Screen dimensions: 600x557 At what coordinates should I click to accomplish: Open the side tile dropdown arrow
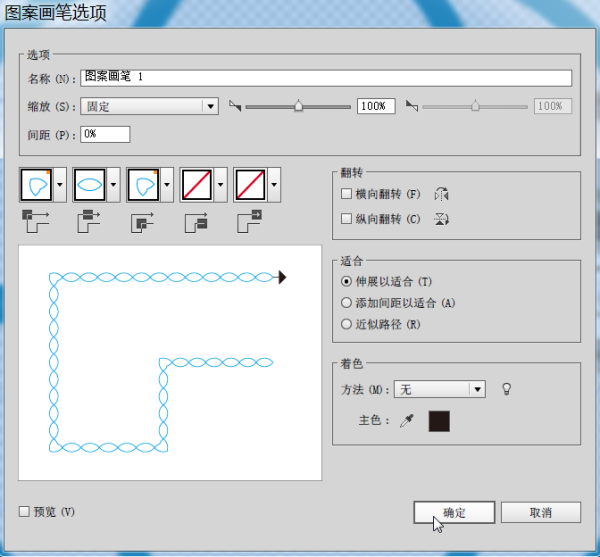pos(113,185)
